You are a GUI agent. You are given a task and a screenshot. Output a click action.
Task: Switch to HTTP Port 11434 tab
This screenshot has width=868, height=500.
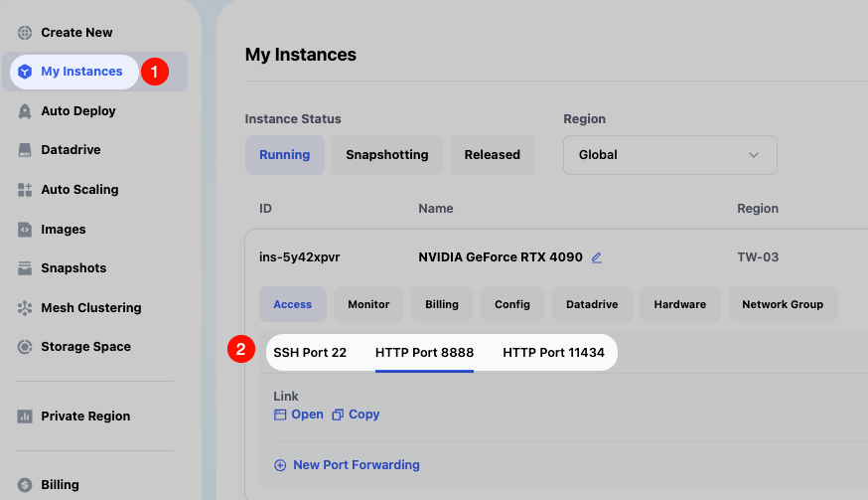[x=553, y=353]
